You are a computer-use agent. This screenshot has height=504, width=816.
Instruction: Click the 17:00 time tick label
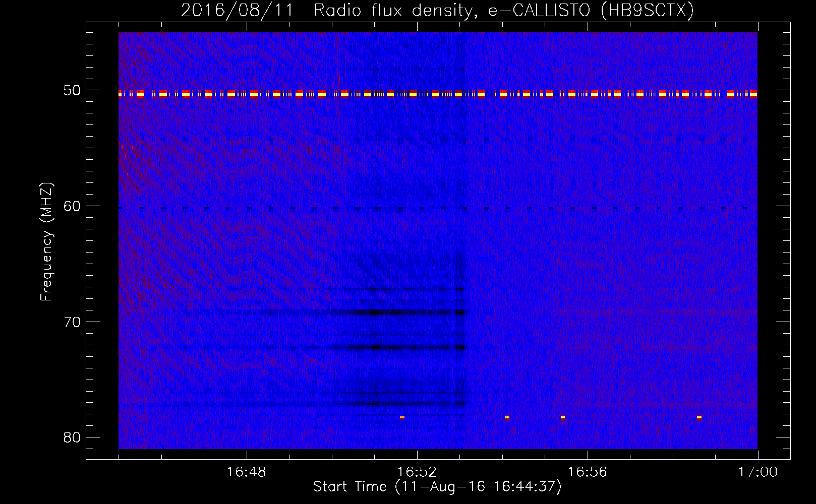[x=757, y=472]
